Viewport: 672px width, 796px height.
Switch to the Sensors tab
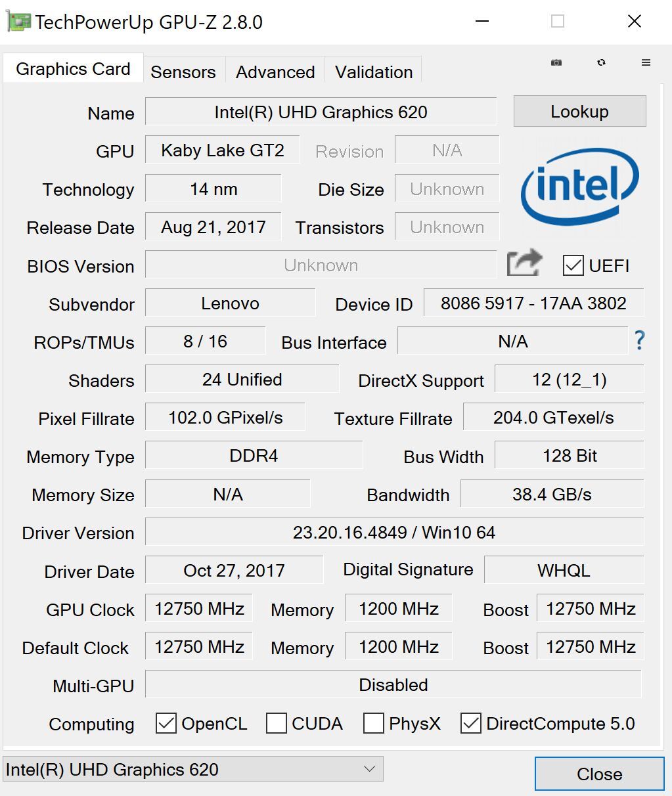[183, 71]
